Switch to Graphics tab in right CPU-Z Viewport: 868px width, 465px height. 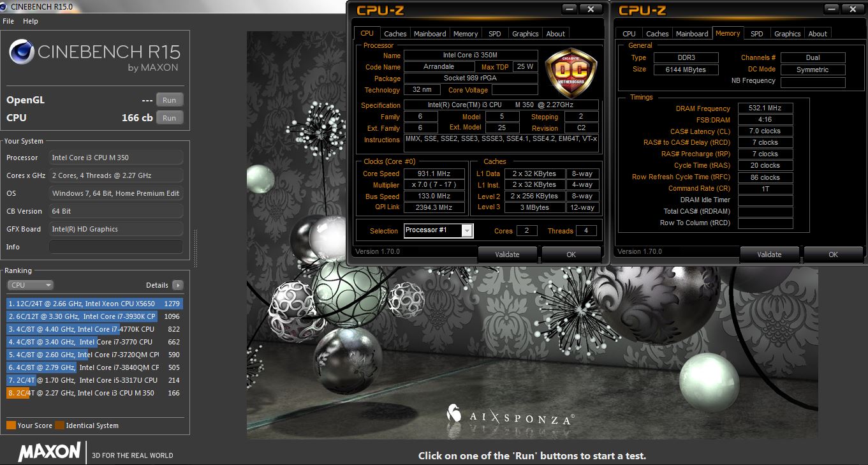pyautogui.click(x=788, y=34)
